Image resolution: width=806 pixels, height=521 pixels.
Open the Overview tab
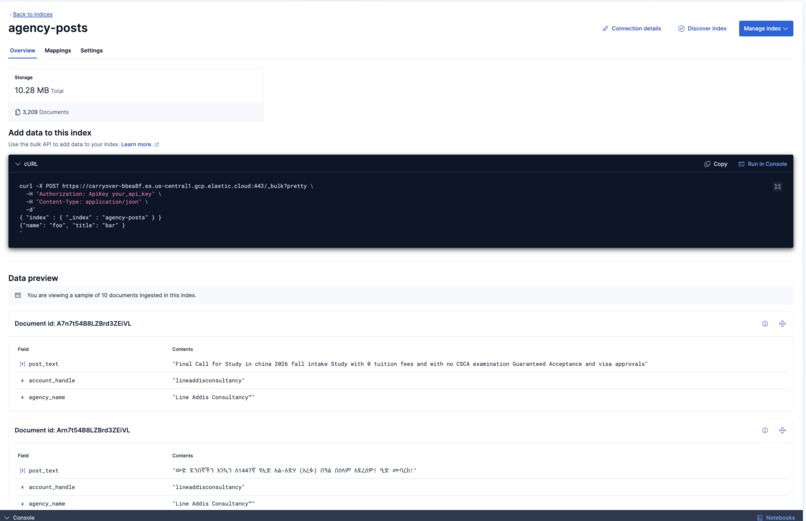pyautogui.click(x=23, y=50)
